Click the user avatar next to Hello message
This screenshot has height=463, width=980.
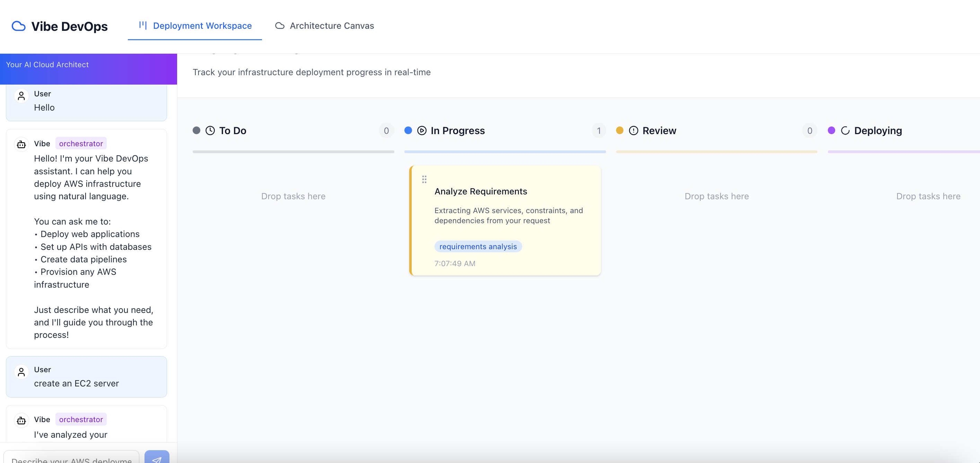coord(21,96)
